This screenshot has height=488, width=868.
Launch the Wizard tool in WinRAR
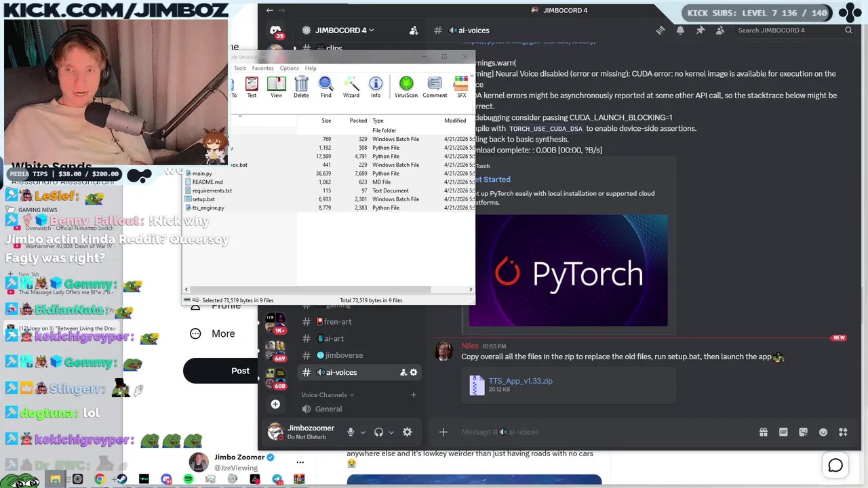pos(351,87)
